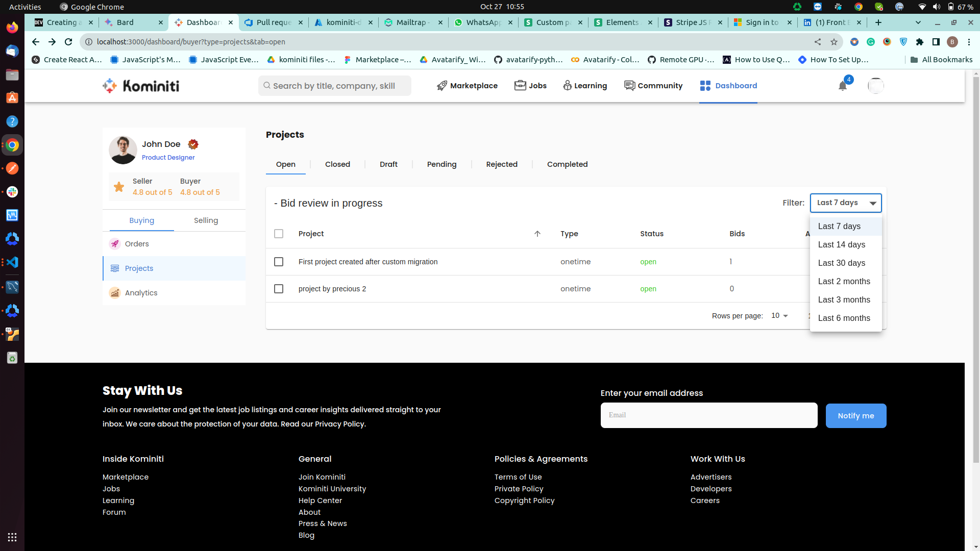Open Analytics from sidebar icon

pyautogui.click(x=115, y=293)
